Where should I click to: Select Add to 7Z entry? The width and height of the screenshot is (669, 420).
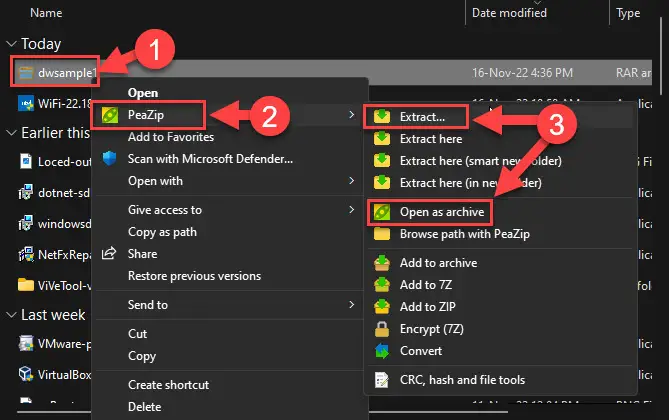426,285
